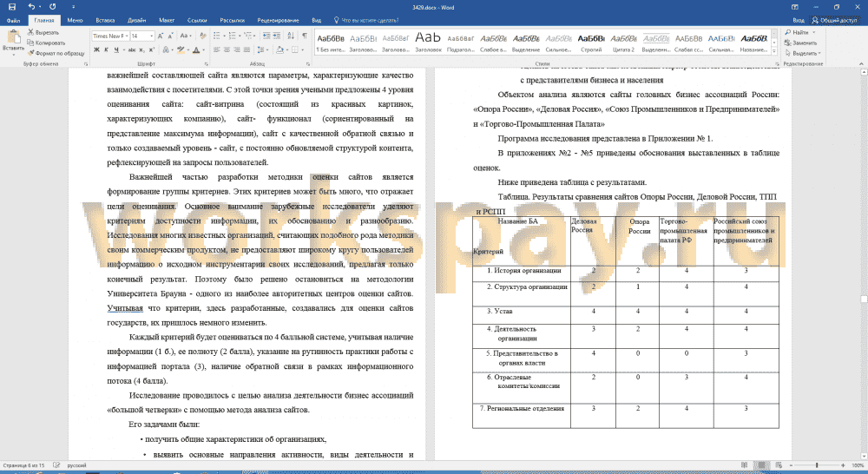Apply the 'Цитата 2' style
This screenshot has width=868, height=474.
point(623,43)
